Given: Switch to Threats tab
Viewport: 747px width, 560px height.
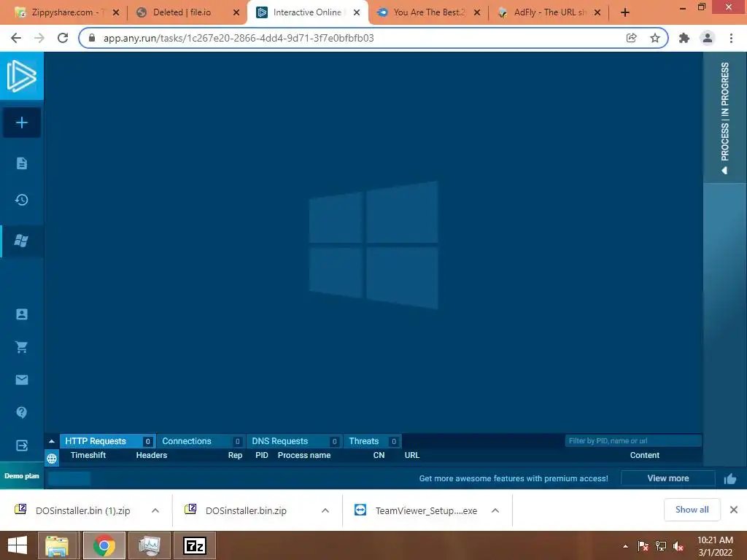Looking at the screenshot, I should pos(372,441).
